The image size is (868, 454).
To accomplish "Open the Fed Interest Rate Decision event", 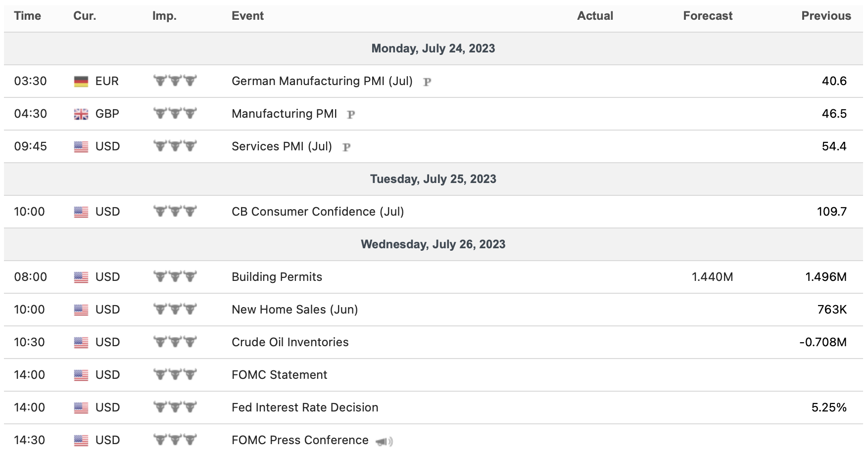I will (304, 408).
